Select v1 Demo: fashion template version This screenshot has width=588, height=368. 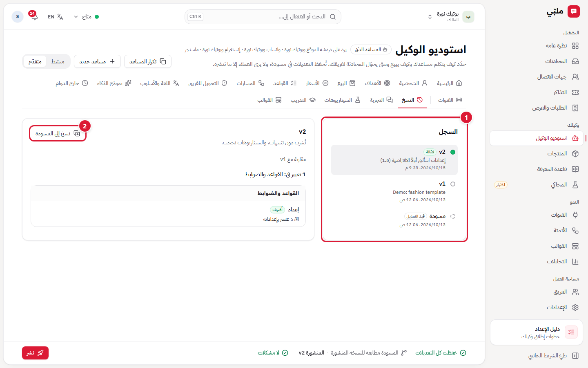click(394, 192)
